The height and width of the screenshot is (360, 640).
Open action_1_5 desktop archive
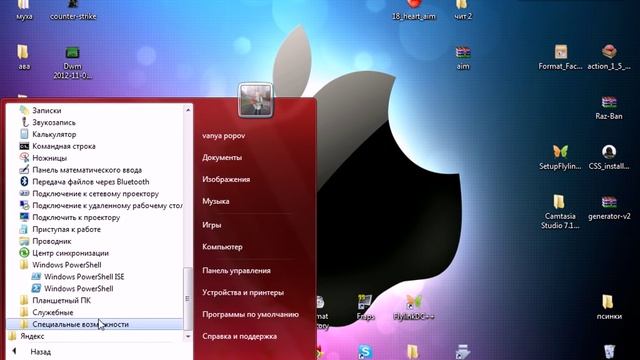click(x=609, y=57)
